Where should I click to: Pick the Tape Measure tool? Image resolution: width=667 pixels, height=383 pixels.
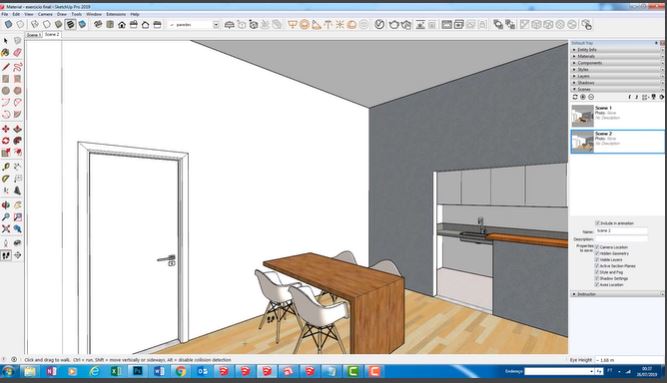[x=6, y=167]
